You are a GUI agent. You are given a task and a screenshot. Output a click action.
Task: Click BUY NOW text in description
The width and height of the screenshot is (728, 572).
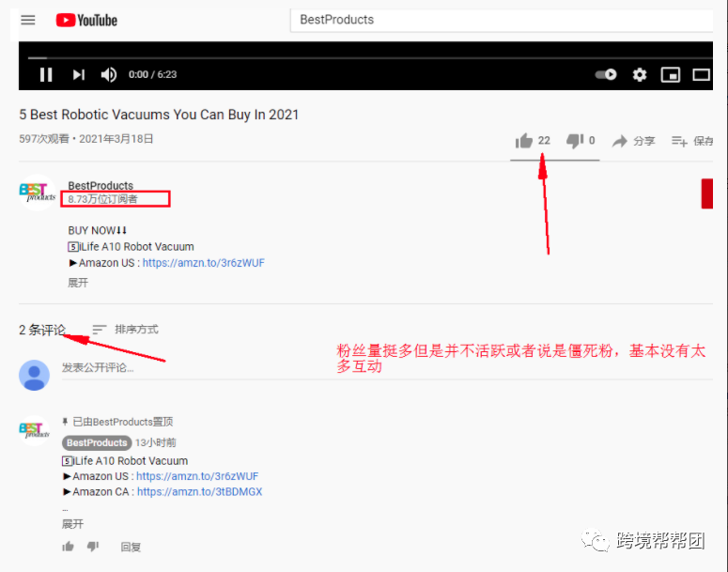pos(98,231)
